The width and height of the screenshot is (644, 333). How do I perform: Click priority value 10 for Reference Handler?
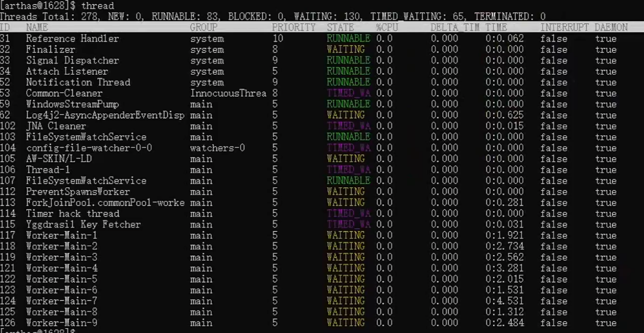278,39
